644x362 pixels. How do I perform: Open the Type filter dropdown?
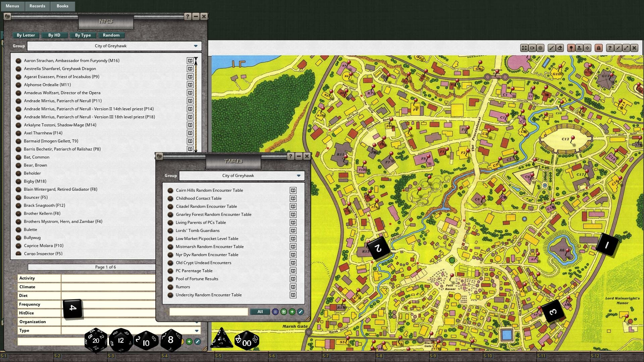[197, 330]
